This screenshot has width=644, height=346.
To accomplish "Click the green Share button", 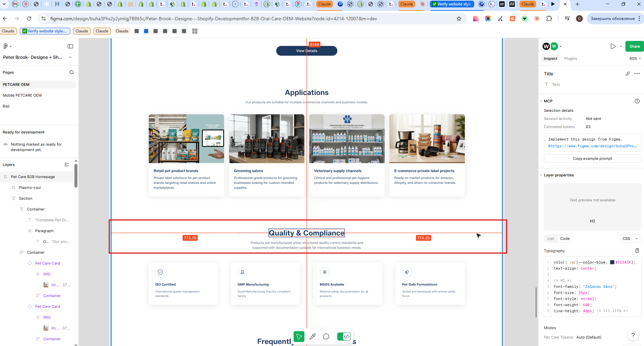I will [x=635, y=46].
